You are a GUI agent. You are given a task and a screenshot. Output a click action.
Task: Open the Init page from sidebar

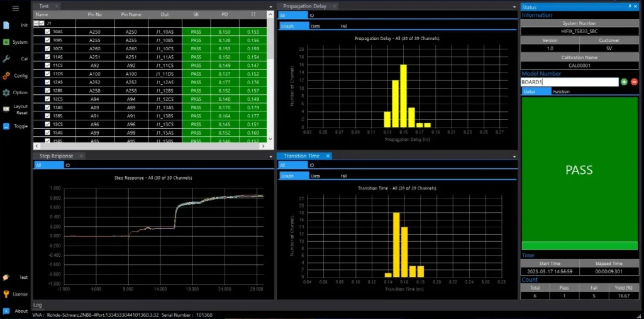click(6, 25)
